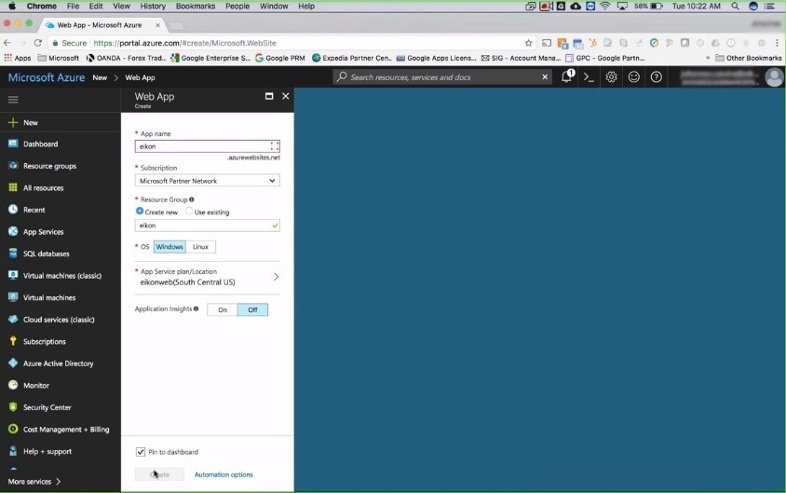
Task: Reload the page in Chrome
Action: point(38,43)
